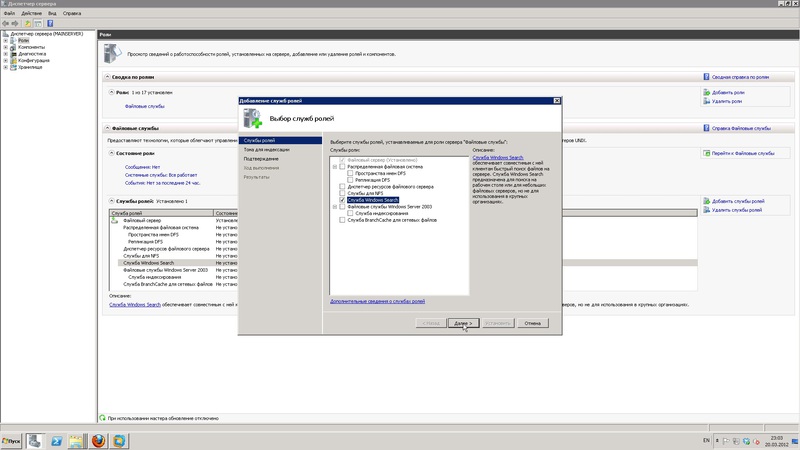Viewport: 800px width, 450px height.
Task: Click the Отмена button
Action: pyautogui.click(x=533, y=323)
